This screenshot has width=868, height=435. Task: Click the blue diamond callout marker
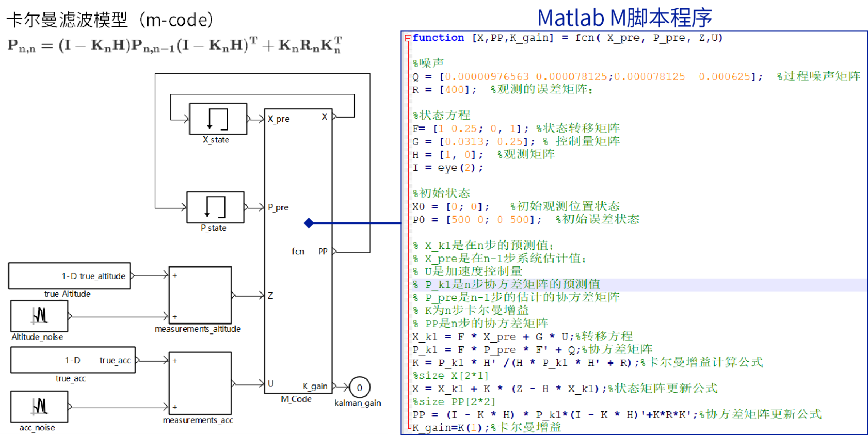coord(309,223)
